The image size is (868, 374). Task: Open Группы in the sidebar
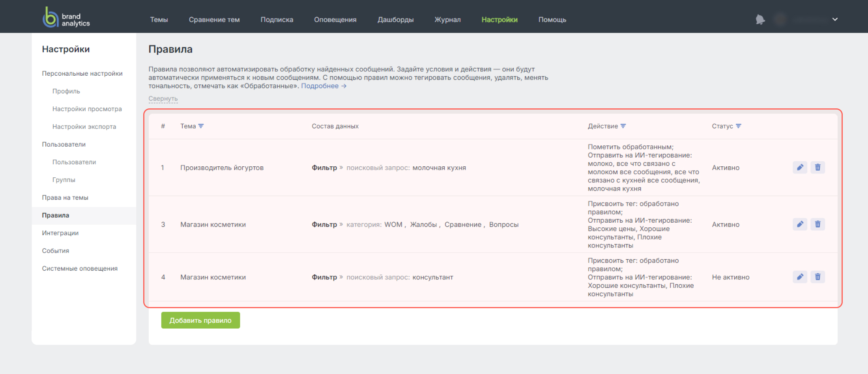[64, 180]
